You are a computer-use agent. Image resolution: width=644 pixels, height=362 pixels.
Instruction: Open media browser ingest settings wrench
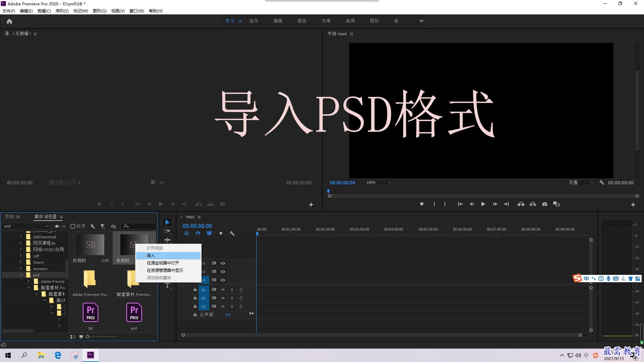(93, 226)
